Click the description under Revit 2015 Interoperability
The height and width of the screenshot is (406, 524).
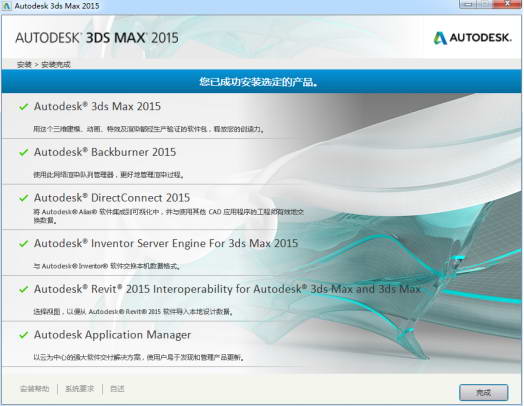point(133,312)
